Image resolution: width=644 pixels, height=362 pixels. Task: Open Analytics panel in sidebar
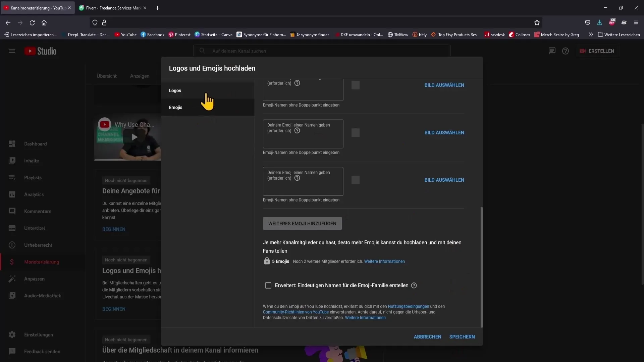(x=34, y=194)
